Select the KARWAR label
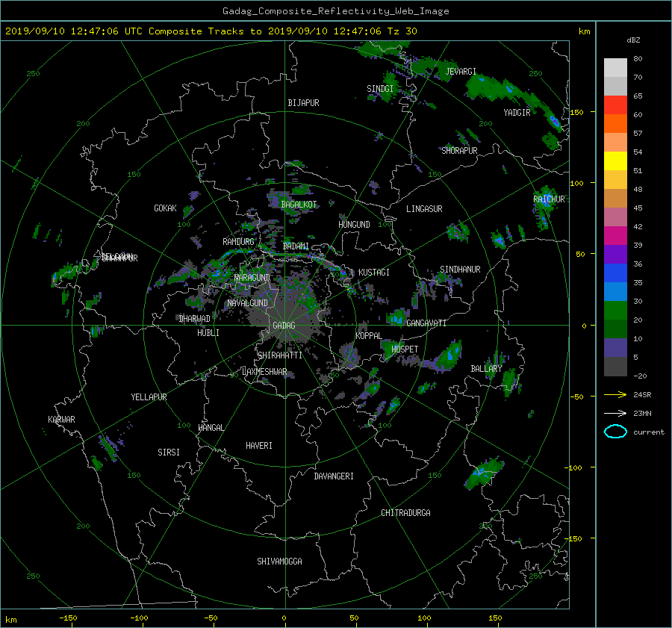 click(61, 420)
